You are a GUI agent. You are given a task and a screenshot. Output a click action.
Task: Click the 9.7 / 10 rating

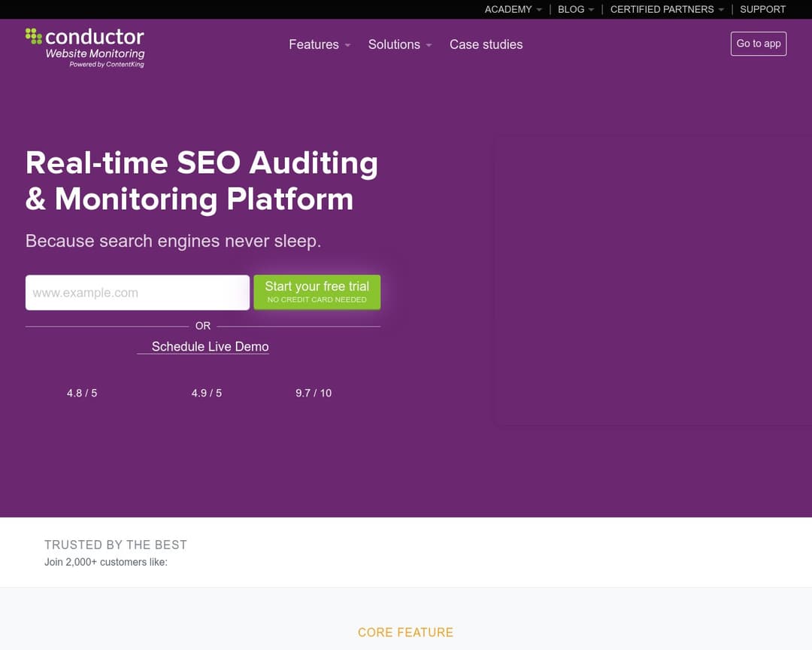314,393
